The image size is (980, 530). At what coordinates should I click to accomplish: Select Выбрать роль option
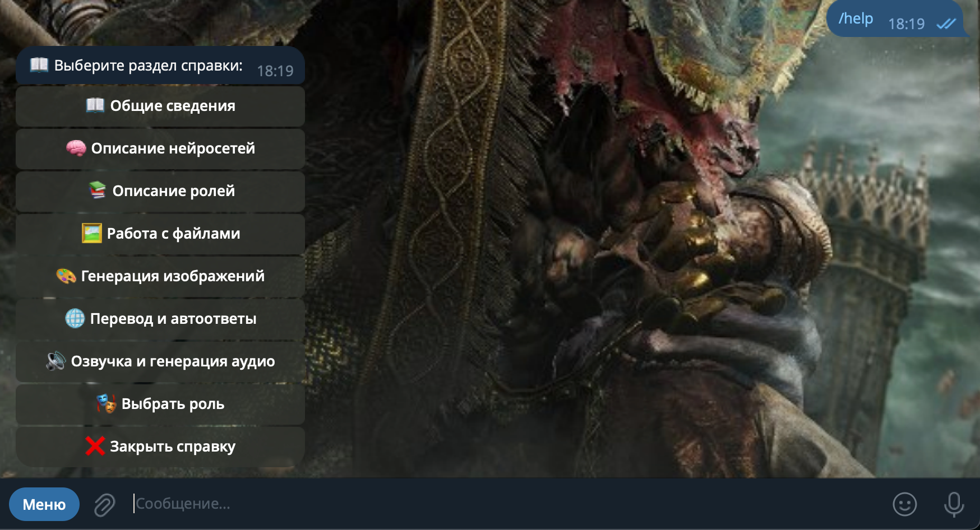click(160, 404)
